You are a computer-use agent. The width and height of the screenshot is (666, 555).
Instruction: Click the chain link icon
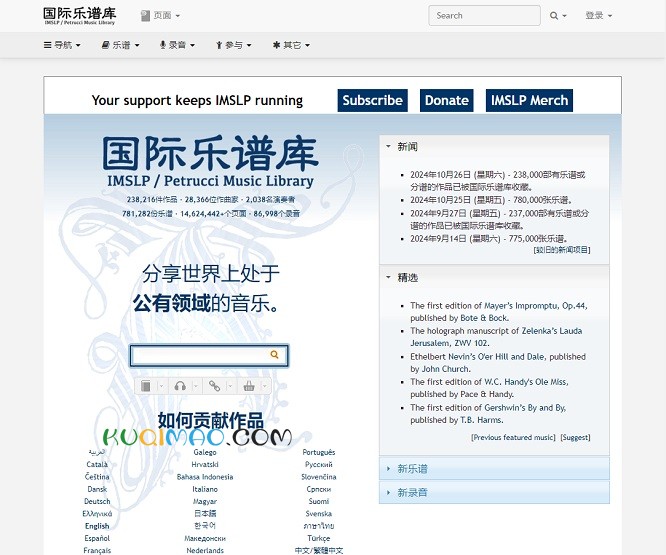(214, 386)
